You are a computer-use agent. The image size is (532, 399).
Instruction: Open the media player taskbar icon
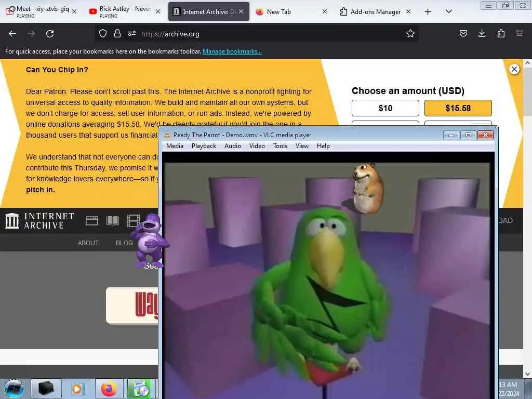tap(77, 389)
